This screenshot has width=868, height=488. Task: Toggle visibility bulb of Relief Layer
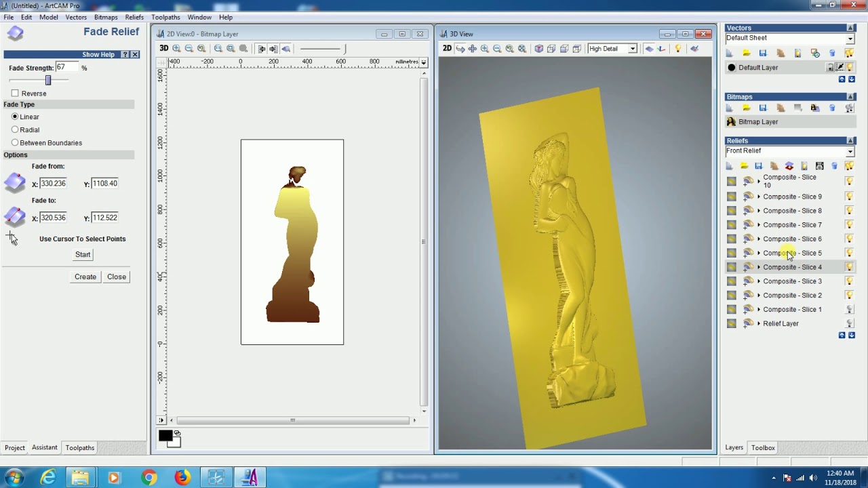click(x=848, y=323)
